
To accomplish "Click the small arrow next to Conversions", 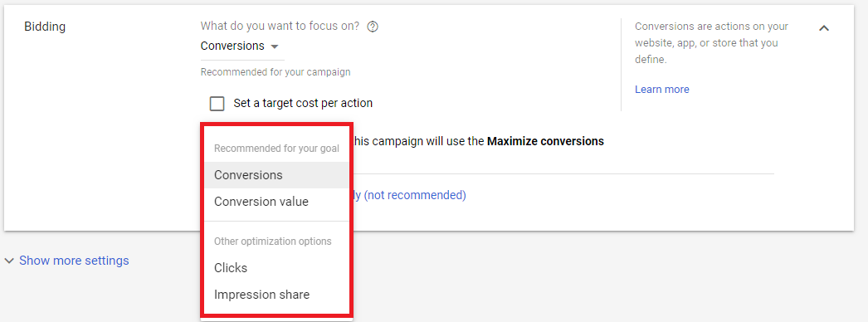I will 274,46.
